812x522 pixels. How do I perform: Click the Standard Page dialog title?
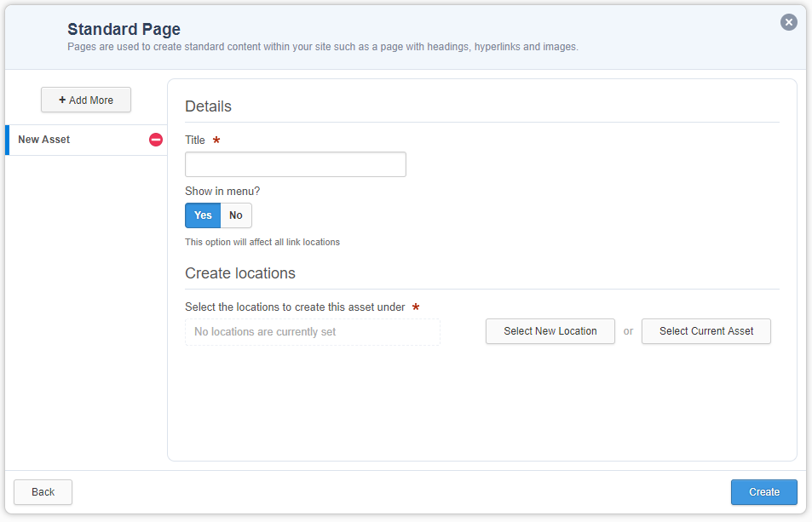coord(124,29)
